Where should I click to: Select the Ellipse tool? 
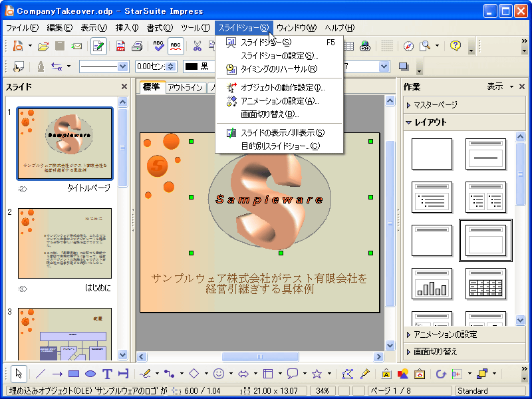90,374
